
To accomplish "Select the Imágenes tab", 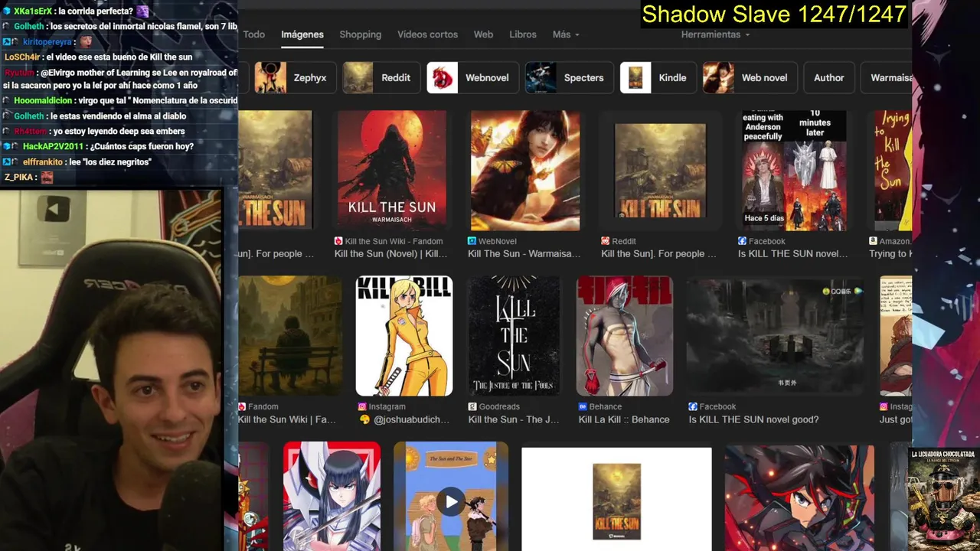I will click(x=302, y=34).
